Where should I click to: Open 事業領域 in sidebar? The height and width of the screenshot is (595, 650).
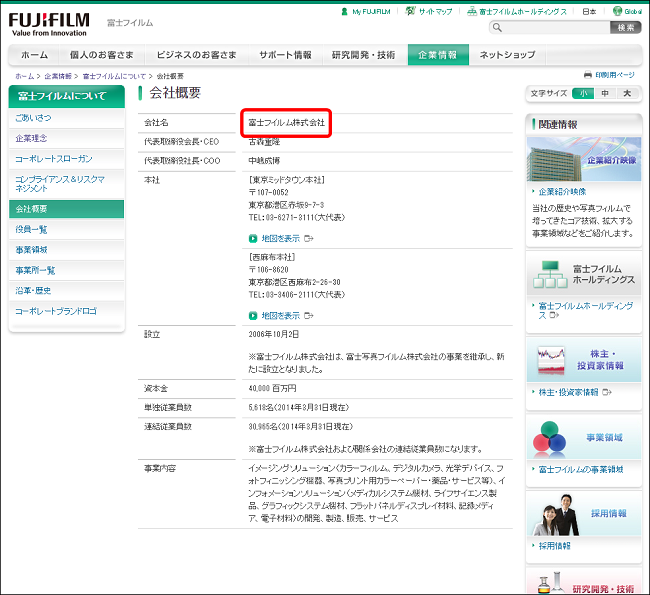[x=66, y=250]
